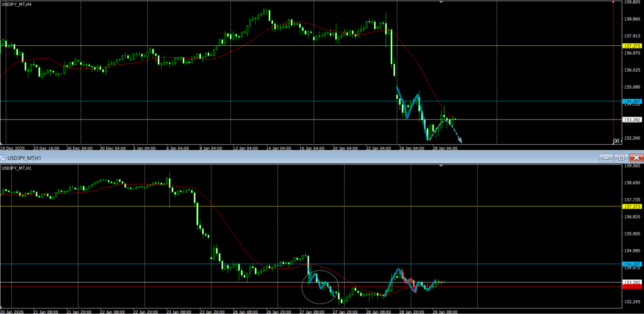The image size is (644, 314).
Task: Click the yellow 157.373 price label on H4
Action: pos(631,46)
